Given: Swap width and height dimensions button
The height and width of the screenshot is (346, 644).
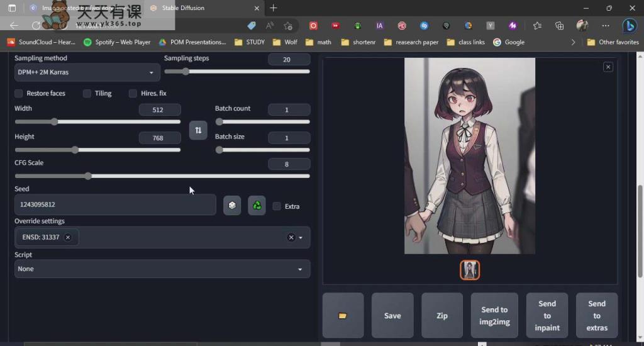Looking at the screenshot, I should [198, 130].
